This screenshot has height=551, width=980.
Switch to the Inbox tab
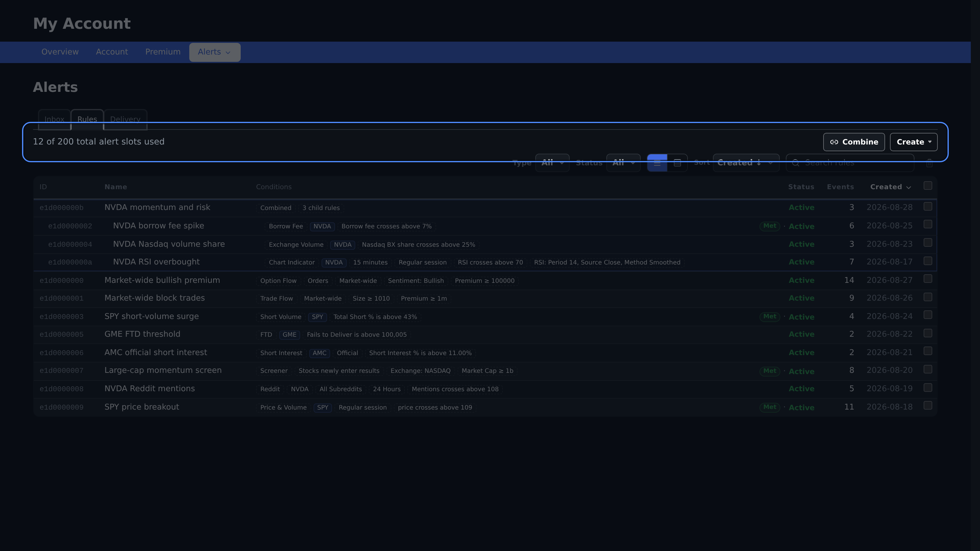[x=55, y=119]
